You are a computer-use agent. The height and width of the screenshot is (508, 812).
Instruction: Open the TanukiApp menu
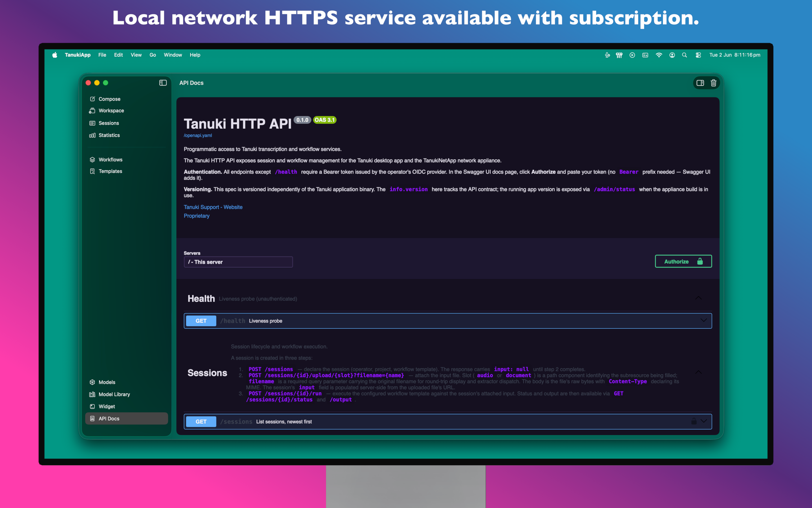tap(78, 55)
